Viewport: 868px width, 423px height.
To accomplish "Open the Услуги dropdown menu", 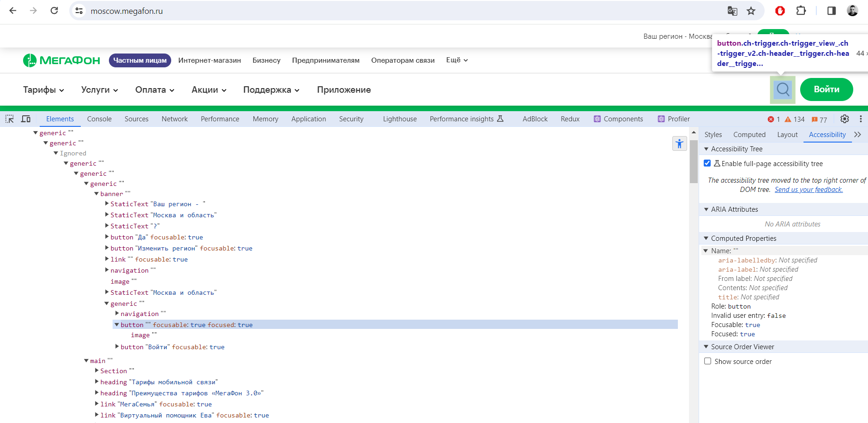I will coord(100,90).
